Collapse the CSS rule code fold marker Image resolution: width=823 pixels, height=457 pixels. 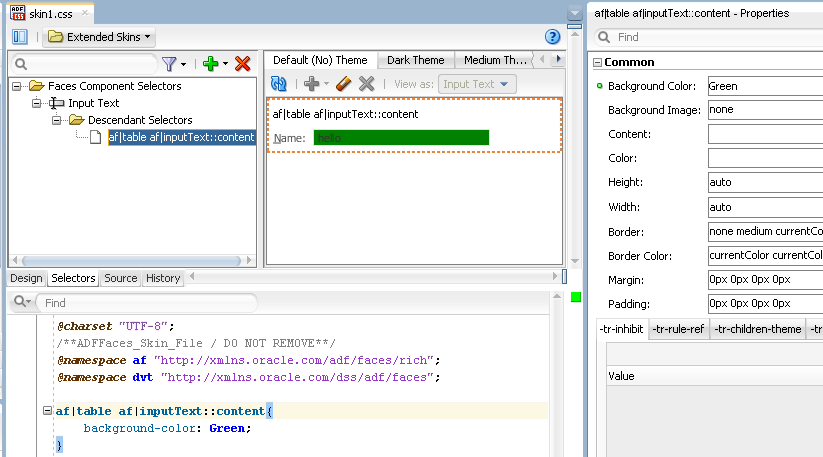[x=47, y=410]
